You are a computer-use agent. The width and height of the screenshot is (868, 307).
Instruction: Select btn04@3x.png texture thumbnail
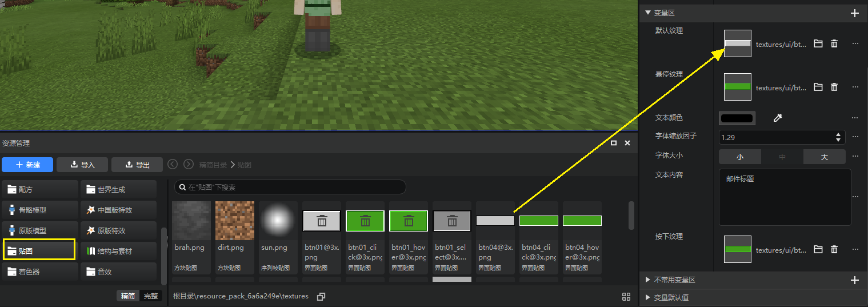pos(495,221)
